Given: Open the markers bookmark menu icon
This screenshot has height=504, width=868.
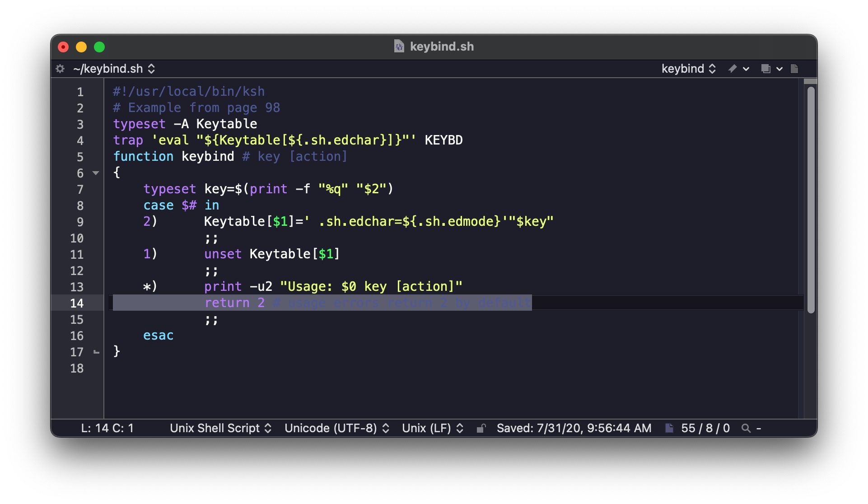Looking at the screenshot, I should point(738,69).
